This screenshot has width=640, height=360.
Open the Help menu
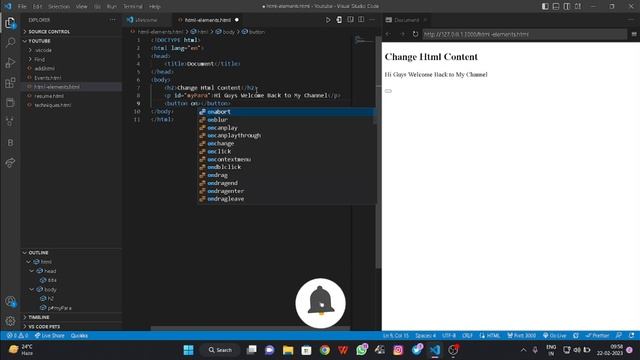(x=155, y=7)
